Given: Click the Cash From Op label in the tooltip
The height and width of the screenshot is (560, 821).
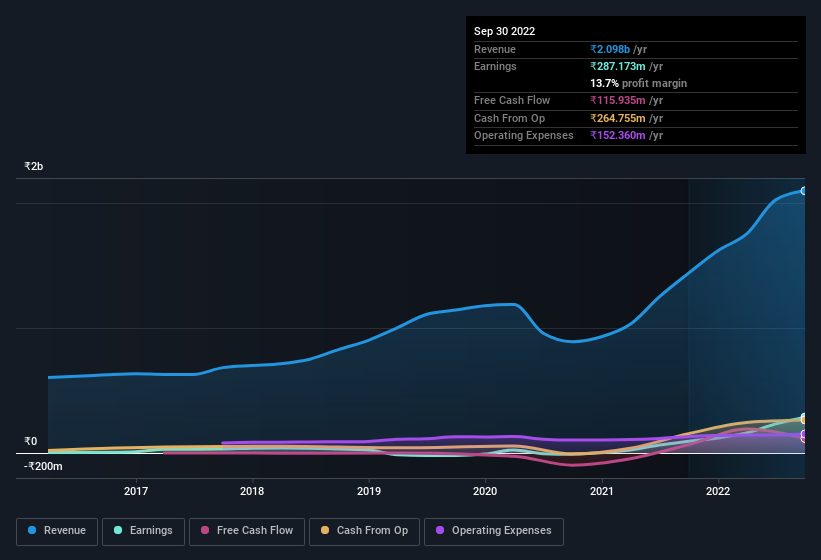Looking at the screenshot, I should pyautogui.click(x=509, y=118).
